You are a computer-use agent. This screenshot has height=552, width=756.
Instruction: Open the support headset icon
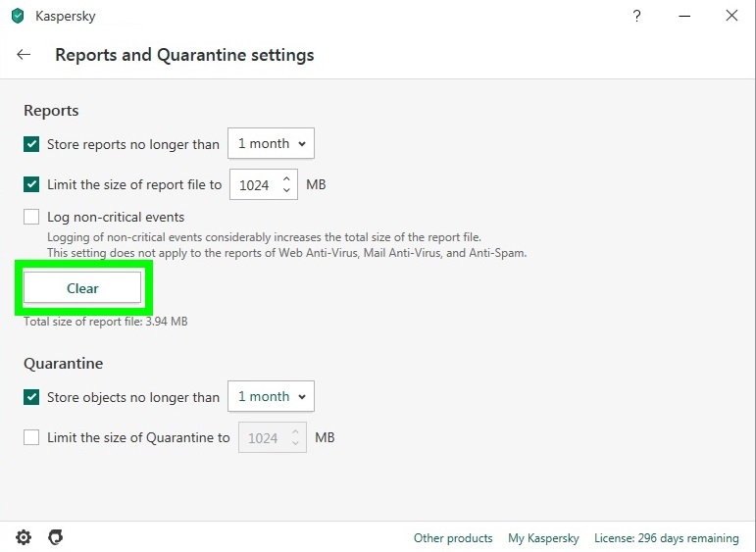pyautogui.click(x=56, y=537)
